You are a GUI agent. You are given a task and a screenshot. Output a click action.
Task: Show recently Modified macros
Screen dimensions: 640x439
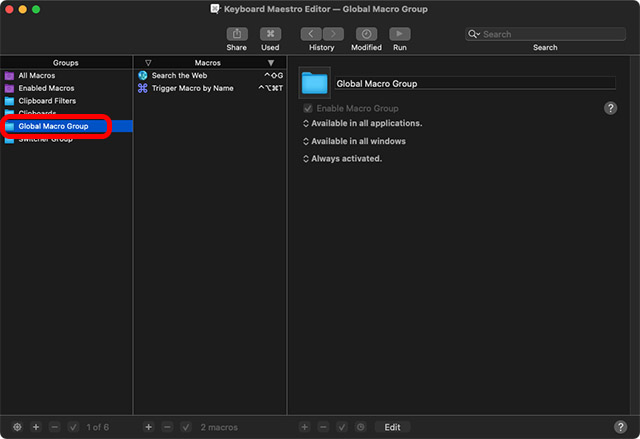(x=366, y=34)
